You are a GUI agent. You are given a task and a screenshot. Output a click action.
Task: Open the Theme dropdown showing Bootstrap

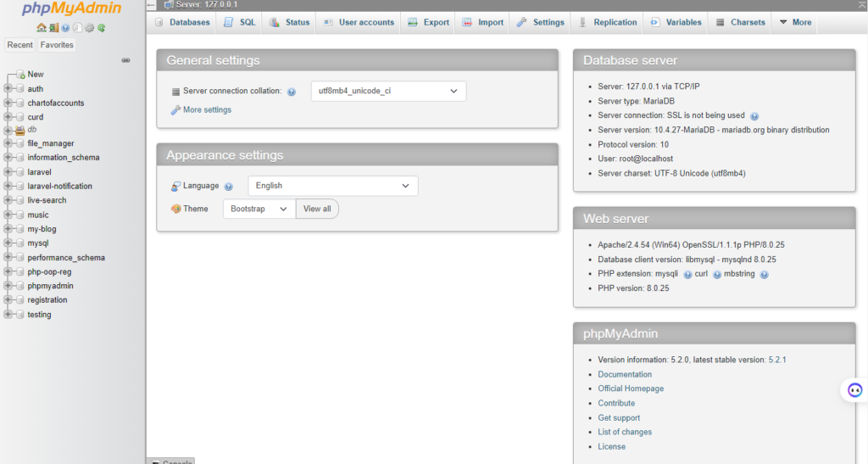tap(259, 209)
